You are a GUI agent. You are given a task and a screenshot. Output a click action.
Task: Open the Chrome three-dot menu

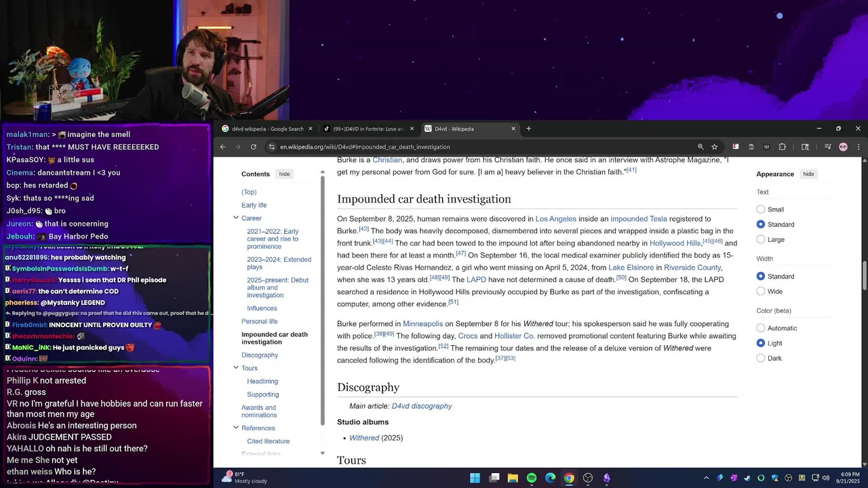pos(859,147)
